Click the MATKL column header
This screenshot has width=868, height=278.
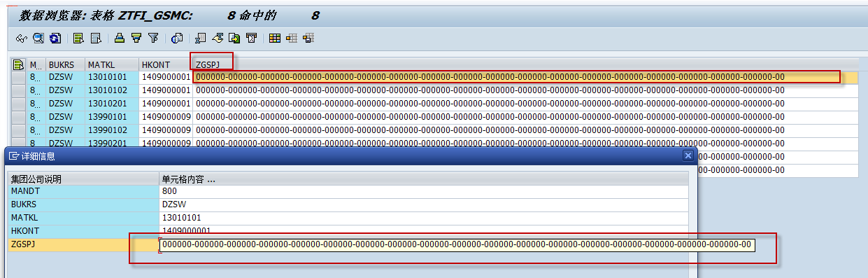[x=112, y=64]
